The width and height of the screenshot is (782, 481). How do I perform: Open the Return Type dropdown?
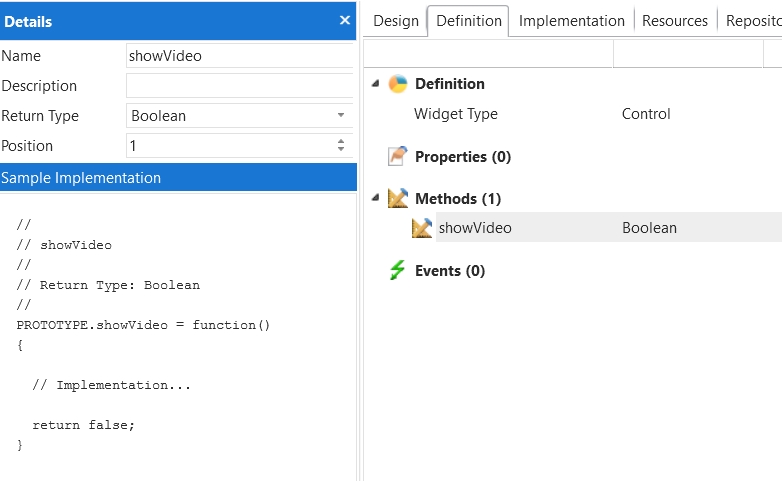[340, 116]
